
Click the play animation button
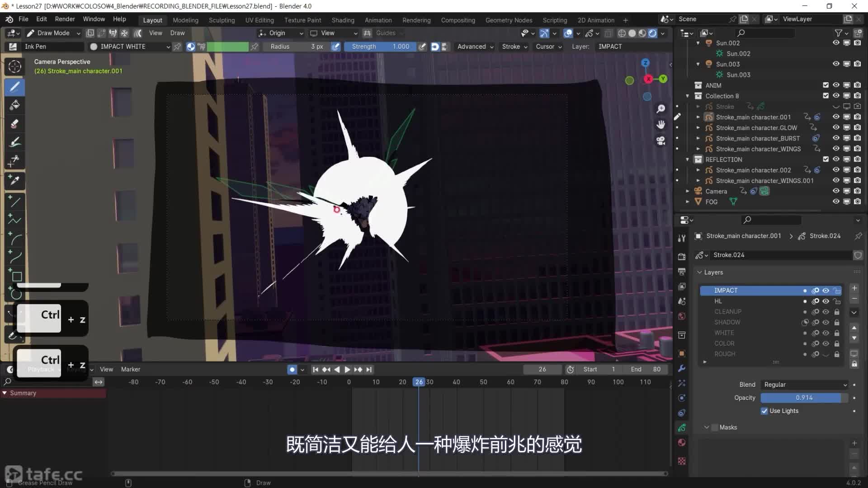click(x=347, y=369)
